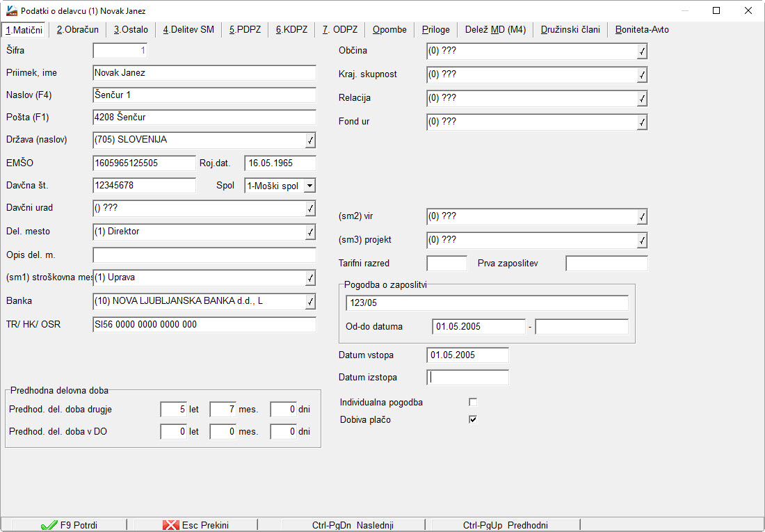Viewport: 765px width, 532px height.
Task: Click the Prva zaposlitev field
Action: (607, 264)
